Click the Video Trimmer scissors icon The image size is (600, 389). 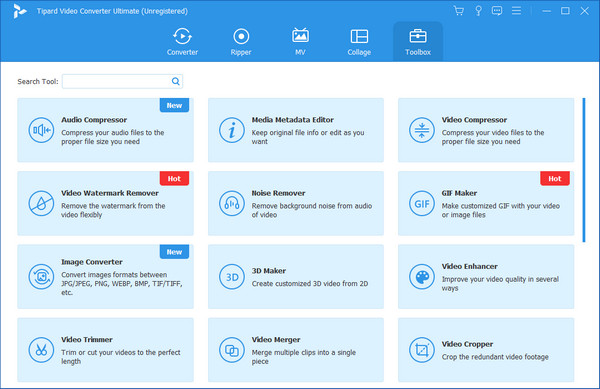41,350
